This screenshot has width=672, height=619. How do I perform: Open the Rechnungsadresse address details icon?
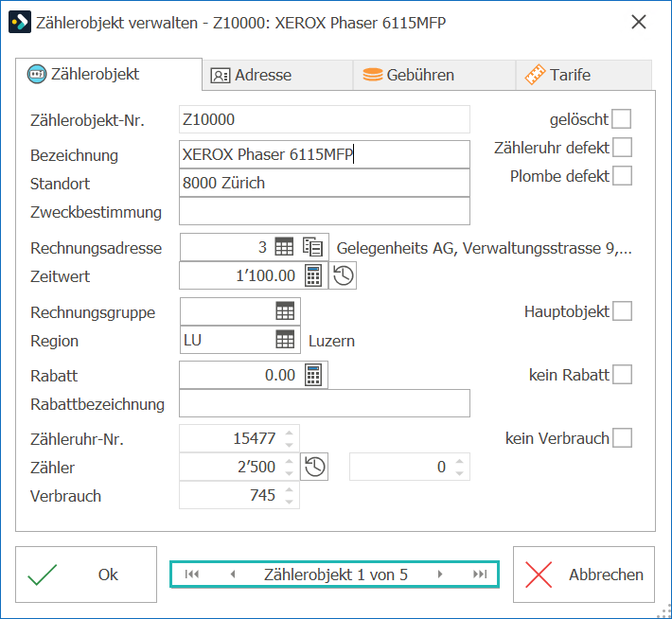pyautogui.click(x=313, y=247)
